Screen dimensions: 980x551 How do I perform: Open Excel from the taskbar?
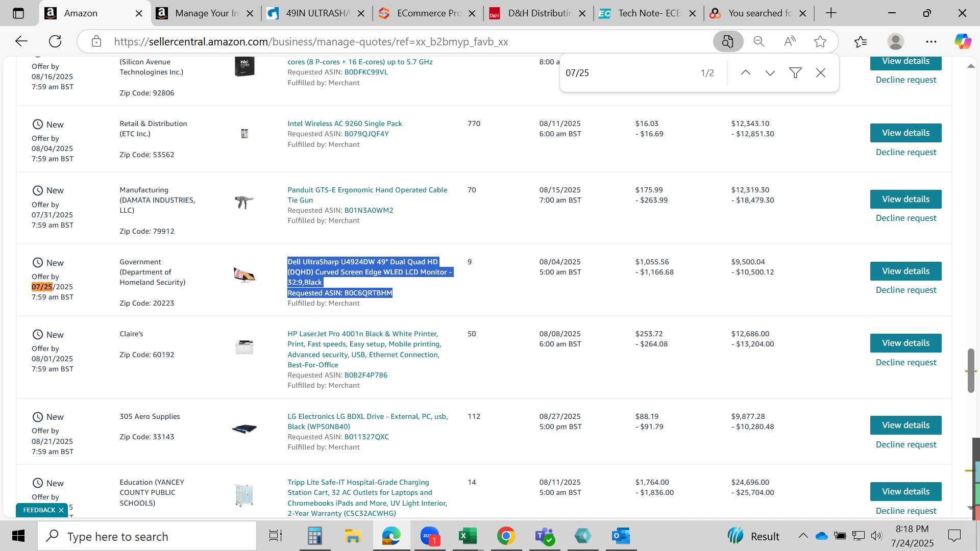468,536
